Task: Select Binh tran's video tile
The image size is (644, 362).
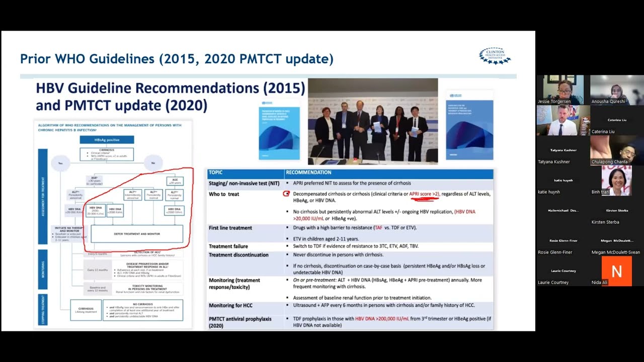Action: (x=617, y=180)
